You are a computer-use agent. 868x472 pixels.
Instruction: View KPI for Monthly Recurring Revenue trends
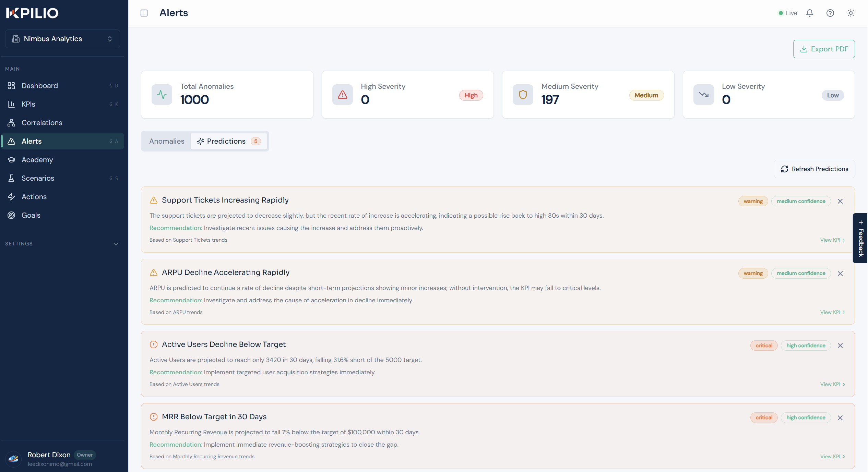pyautogui.click(x=833, y=457)
